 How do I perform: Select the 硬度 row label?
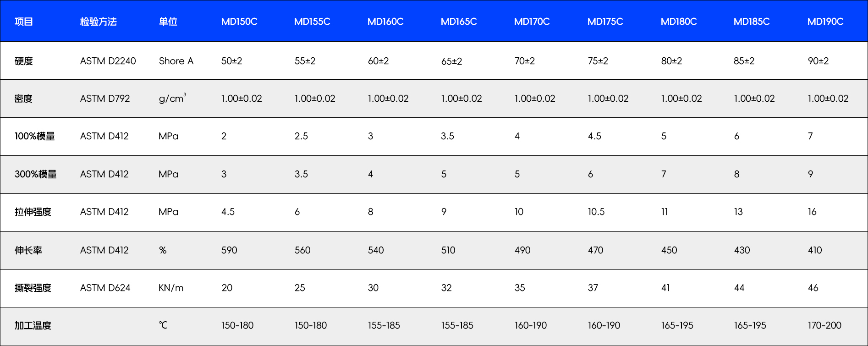point(24,61)
